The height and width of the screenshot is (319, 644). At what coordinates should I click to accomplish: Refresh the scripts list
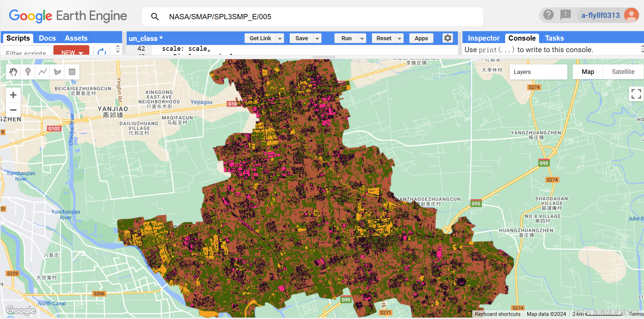pyautogui.click(x=102, y=51)
